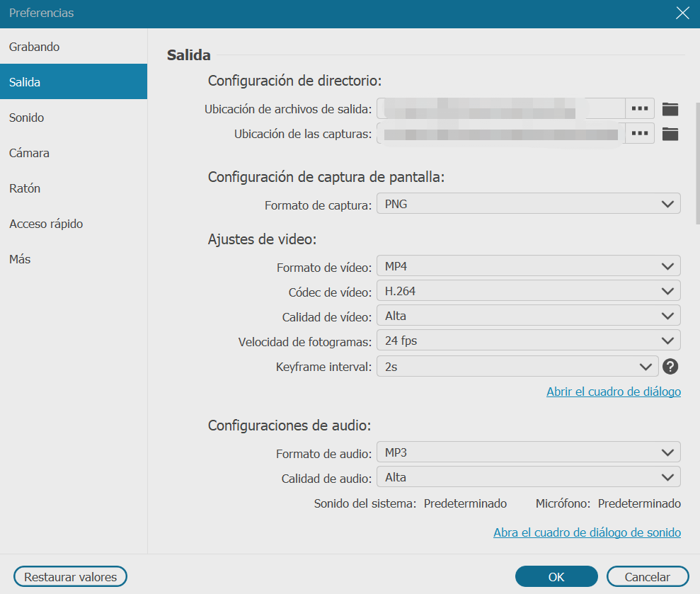Click Configuración de directorio heading
This screenshot has width=700, height=594.
294,81
